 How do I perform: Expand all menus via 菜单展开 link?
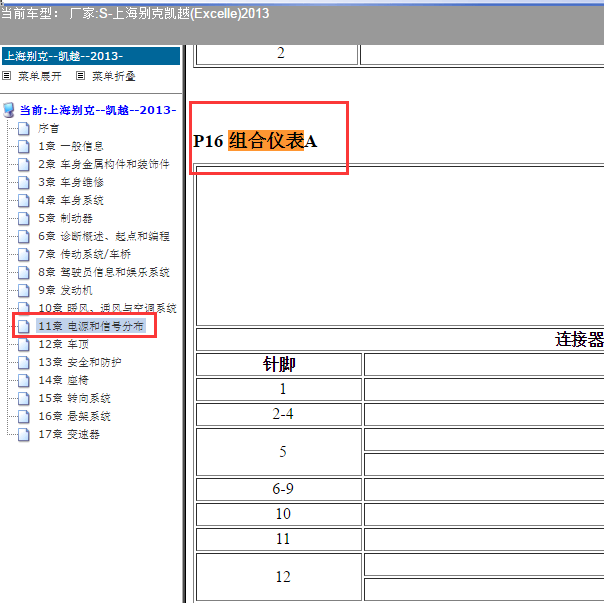click(40, 76)
